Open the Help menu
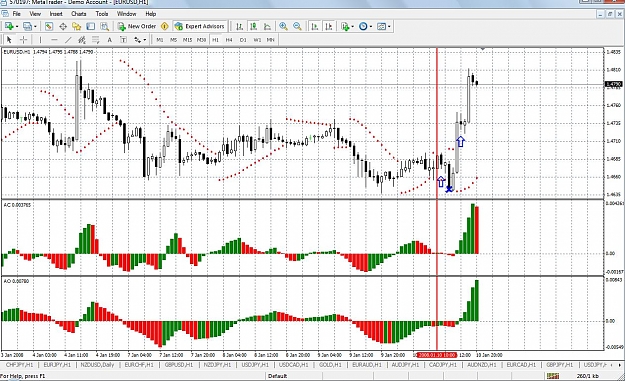 pos(150,14)
